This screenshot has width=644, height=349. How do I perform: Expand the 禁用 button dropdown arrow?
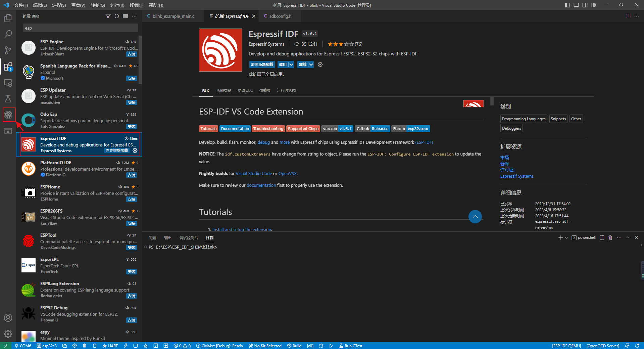(291, 64)
